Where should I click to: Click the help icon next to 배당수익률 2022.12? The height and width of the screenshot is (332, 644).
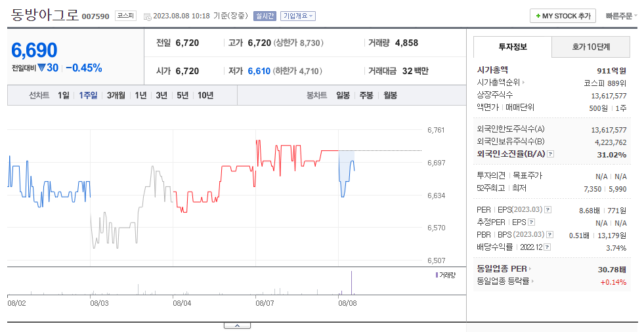(x=547, y=247)
